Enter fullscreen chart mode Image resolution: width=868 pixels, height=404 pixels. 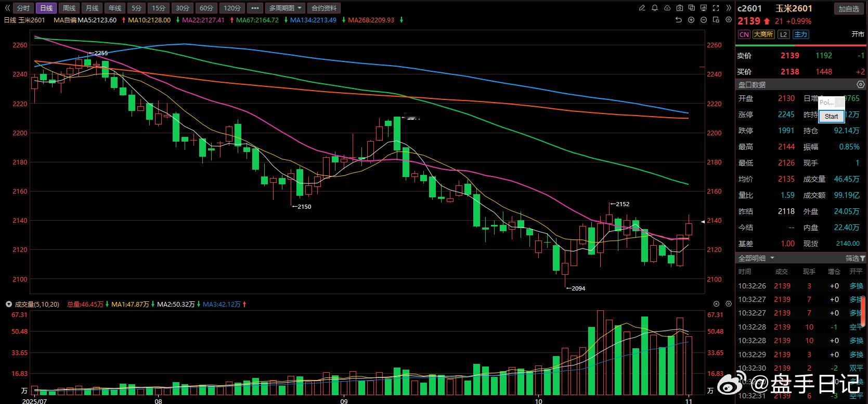(x=716, y=8)
